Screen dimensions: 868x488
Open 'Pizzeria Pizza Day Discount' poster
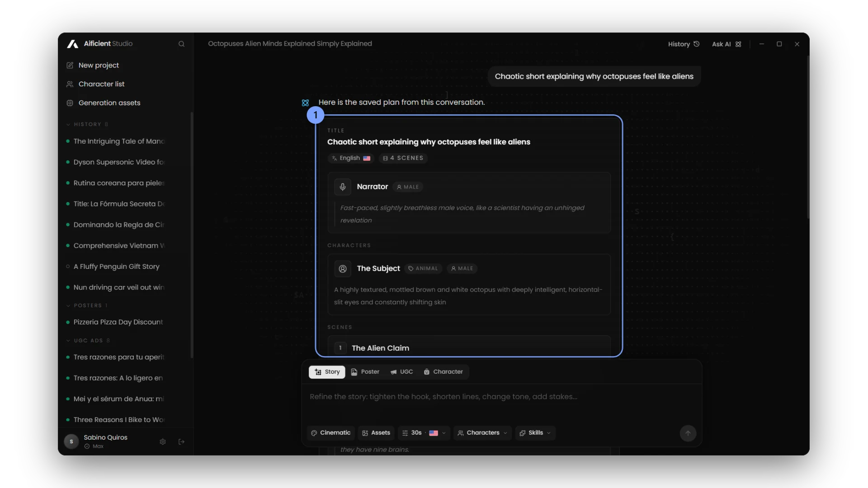(118, 322)
